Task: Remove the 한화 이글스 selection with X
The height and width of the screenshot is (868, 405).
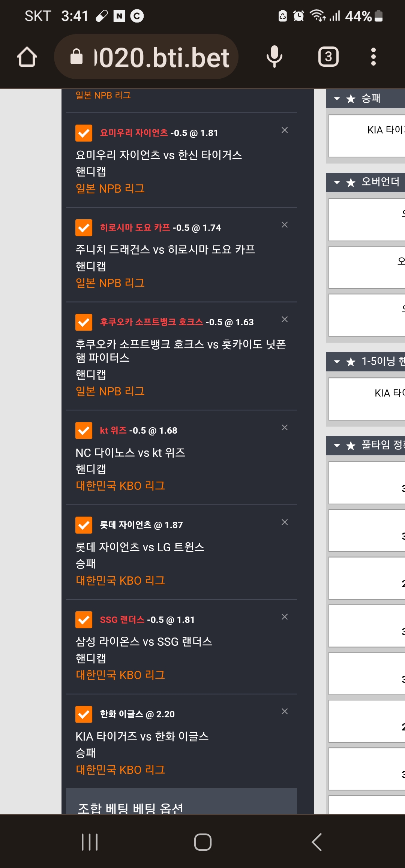Action: (x=285, y=711)
